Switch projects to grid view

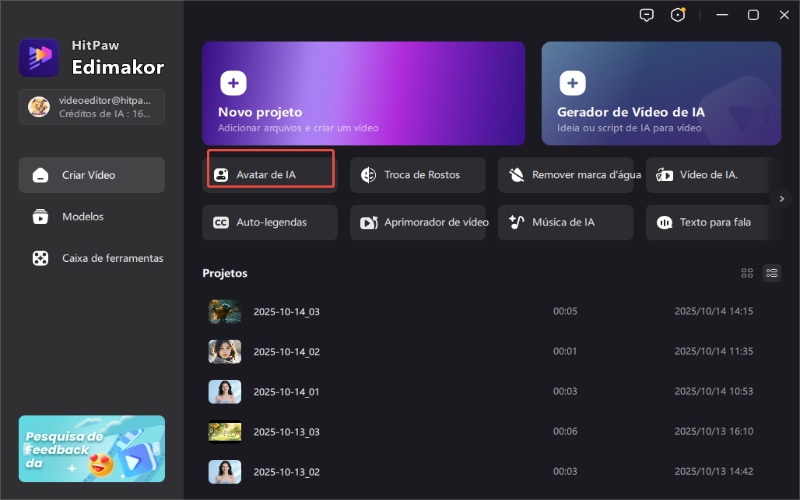(x=747, y=273)
